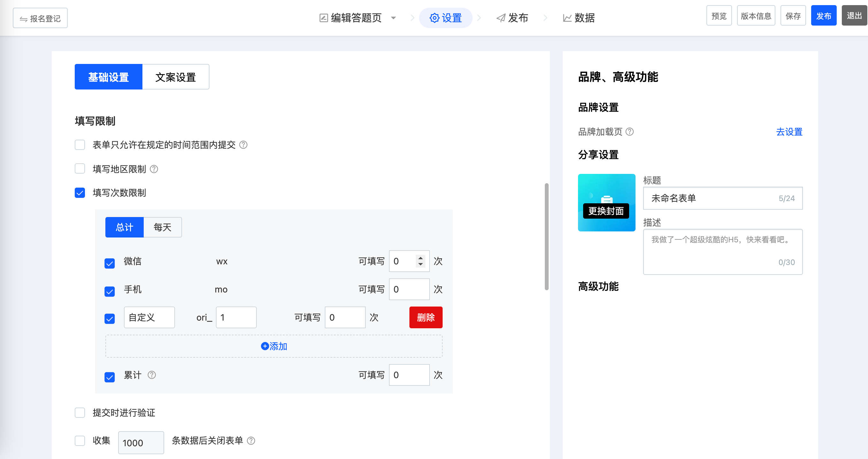Focus the 自定义 name field
Screen dimensions: 868x459
point(149,317)
